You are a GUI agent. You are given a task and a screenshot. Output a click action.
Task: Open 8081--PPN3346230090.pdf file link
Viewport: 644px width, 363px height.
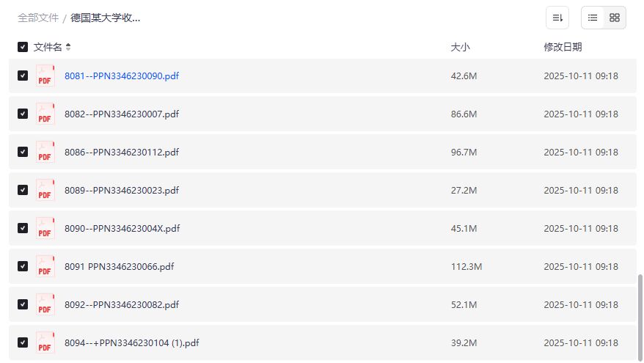122,76
